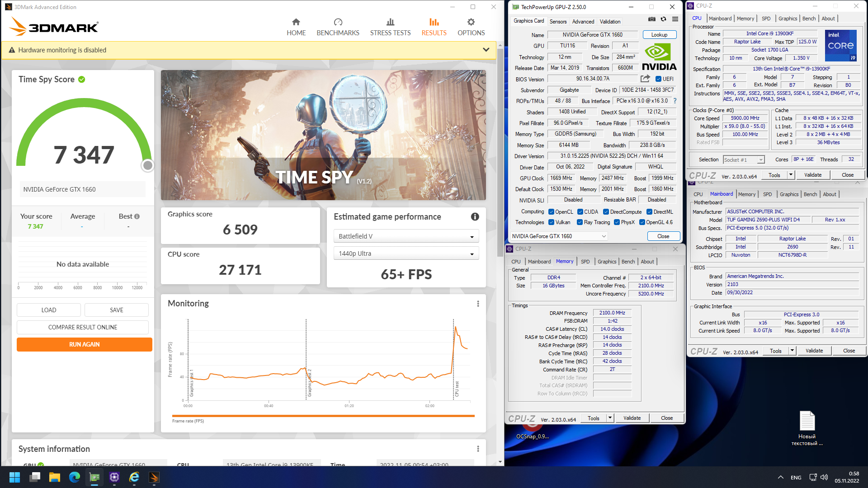Open the System information three-dot menu
868x488 pixels.
tap(478, 449)
